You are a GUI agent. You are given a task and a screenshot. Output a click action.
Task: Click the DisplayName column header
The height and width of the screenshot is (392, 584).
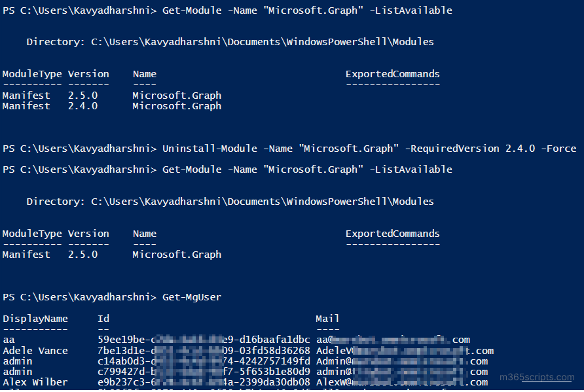point(35,319)
